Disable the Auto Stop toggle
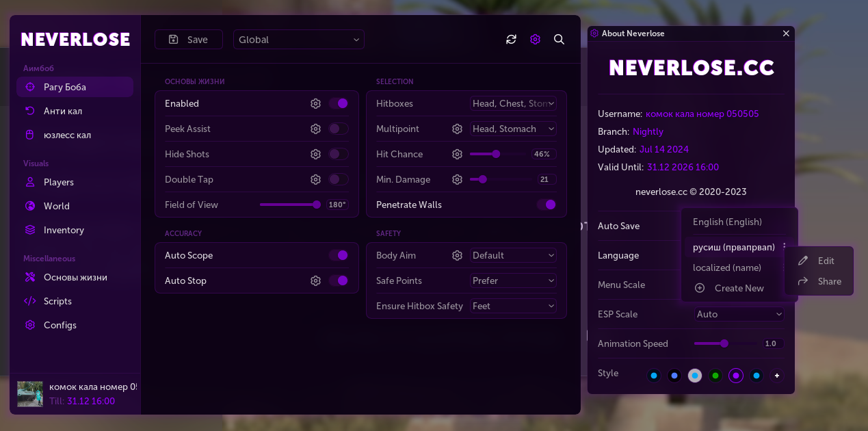 point(339,280)
